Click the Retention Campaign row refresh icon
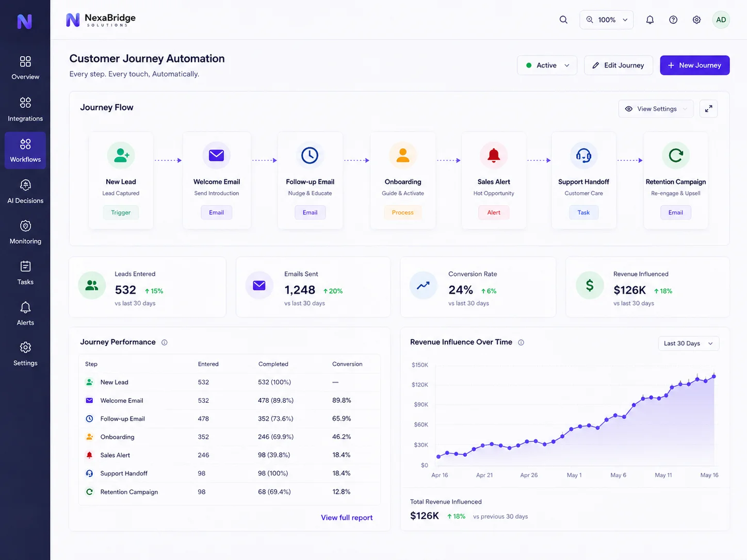747x560 pixels. point(89,492)
